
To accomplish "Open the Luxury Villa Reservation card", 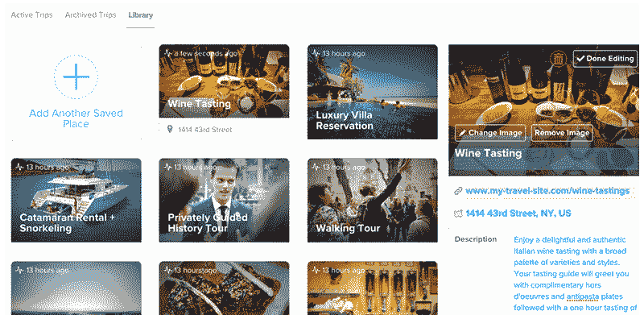I will pyautogui.click(x=373, y=92).
